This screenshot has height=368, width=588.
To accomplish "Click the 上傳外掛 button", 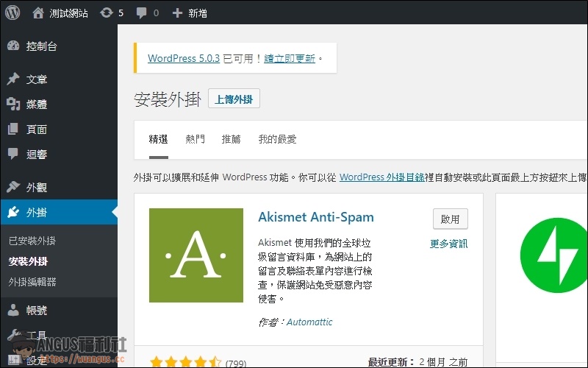I will tap(234, 99).
